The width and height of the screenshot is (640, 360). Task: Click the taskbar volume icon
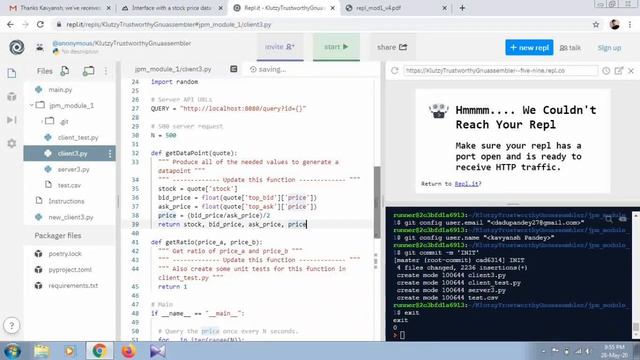pyautogui.click(x=588, y=351)
